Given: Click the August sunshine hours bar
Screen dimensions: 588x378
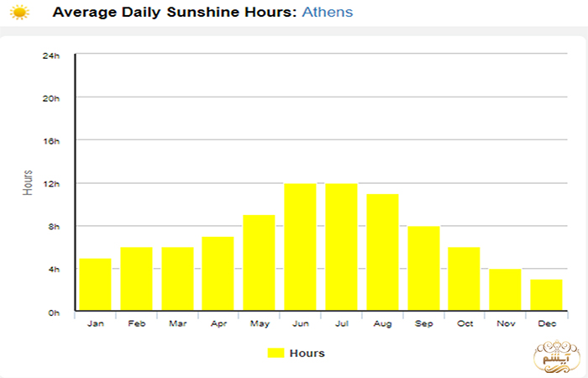Looking at the screenshot, I should click(x=382, y=252).
